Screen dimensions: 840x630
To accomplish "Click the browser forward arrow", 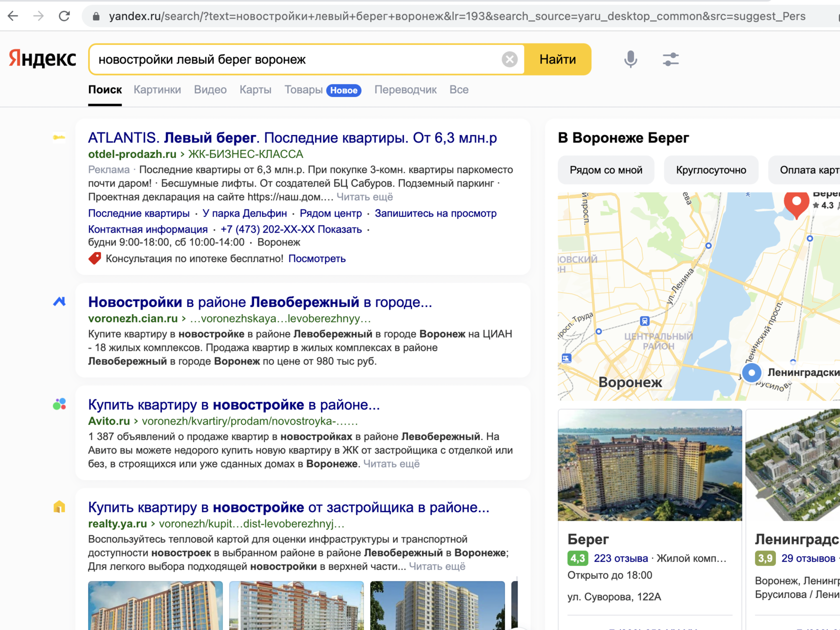I will 38,16.
